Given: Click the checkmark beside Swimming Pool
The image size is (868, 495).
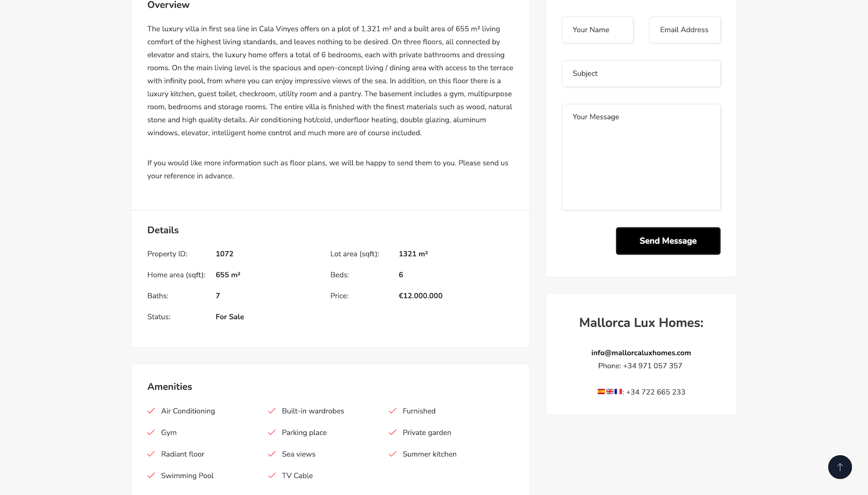Looking at the screenshot, I should pyautogui.click(x=150, y=475).
